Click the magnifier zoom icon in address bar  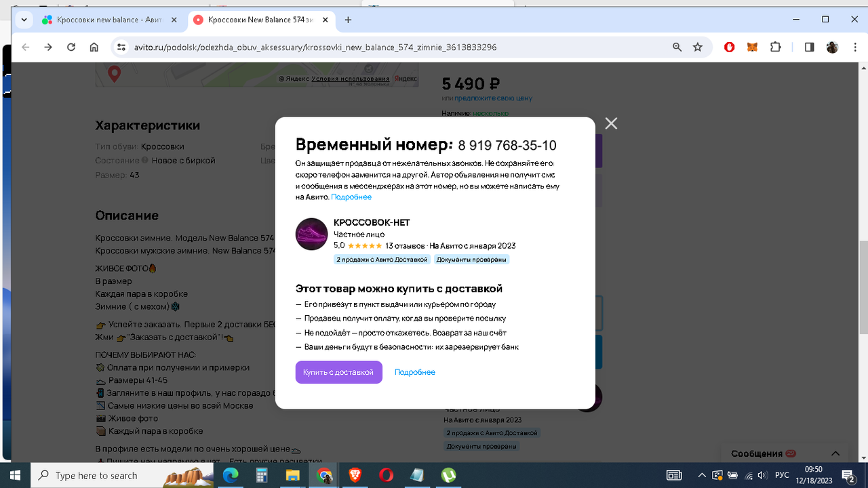[x=677, y=47]
